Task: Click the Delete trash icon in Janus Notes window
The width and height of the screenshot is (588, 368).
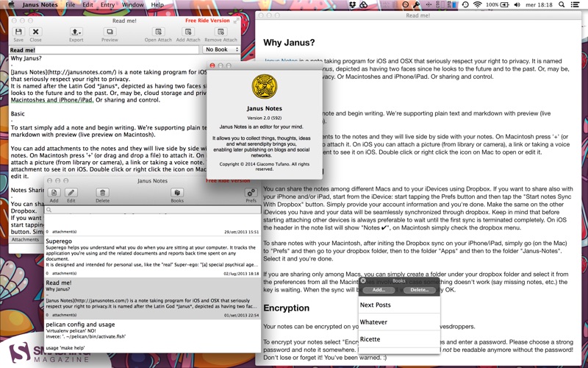Action: (x=102, y=193)
